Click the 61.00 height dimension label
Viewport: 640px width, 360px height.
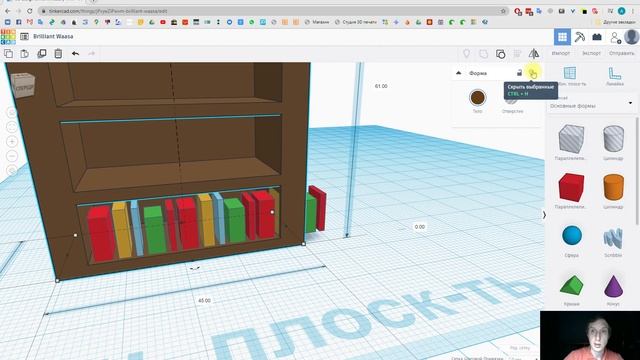(381, 86)
